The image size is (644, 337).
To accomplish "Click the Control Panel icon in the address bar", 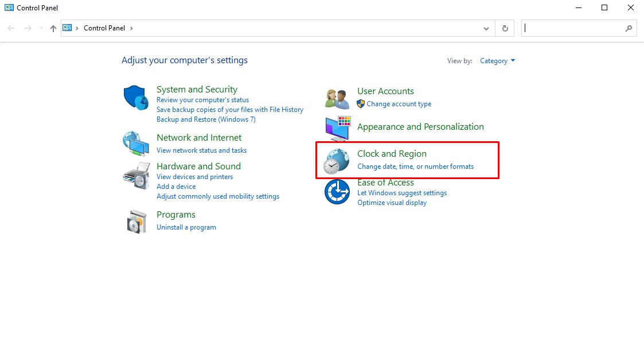I will (67, 28).
